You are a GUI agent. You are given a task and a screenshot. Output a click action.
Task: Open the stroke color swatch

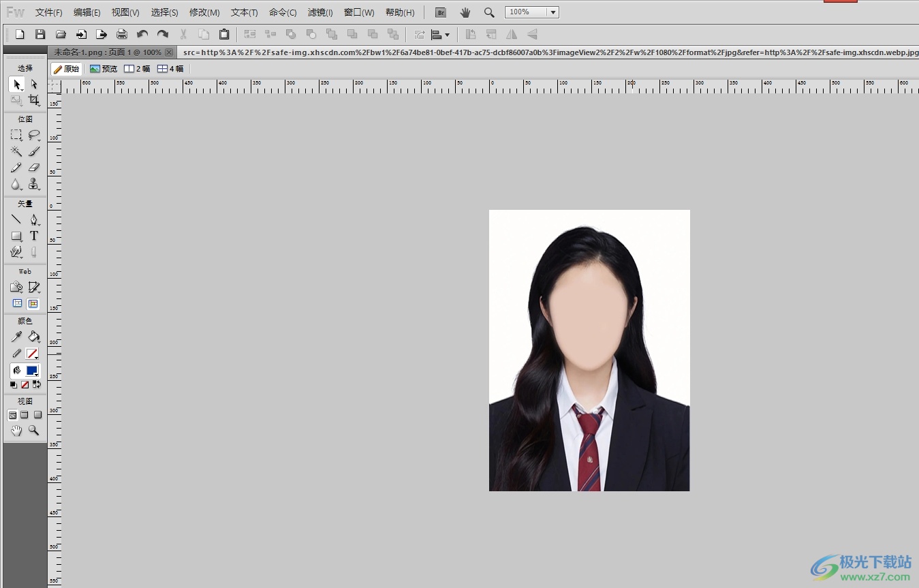(x=32, y=354)
